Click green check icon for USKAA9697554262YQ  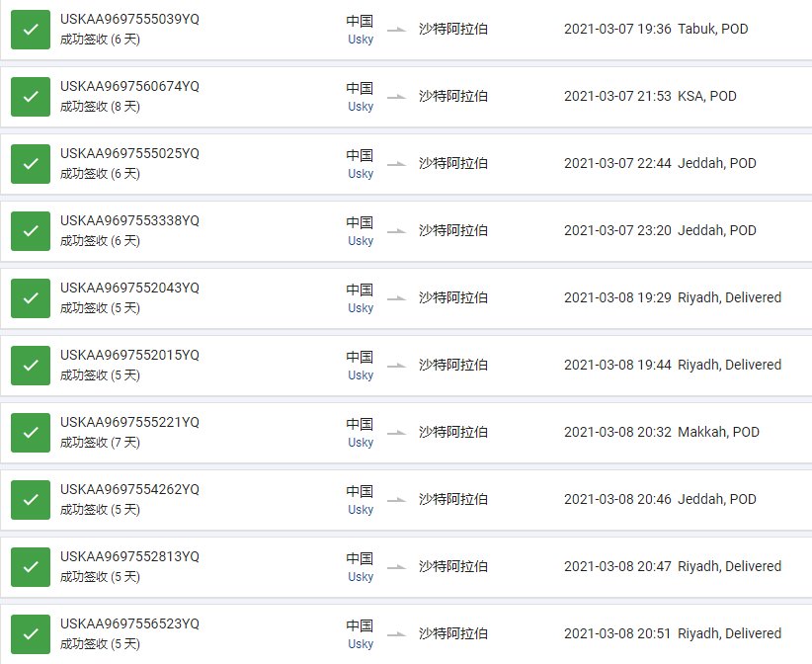31,500
